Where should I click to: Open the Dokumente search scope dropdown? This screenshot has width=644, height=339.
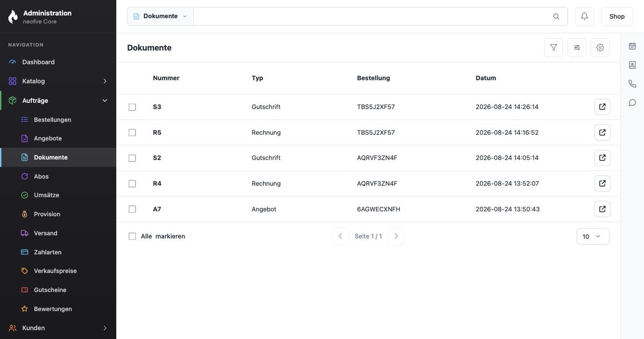[x=160, y=16]
